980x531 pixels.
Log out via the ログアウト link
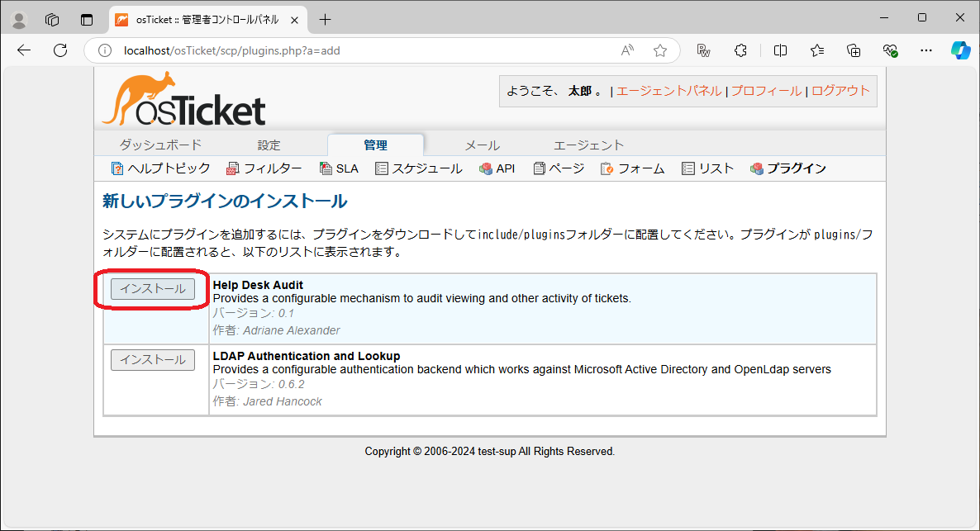tap(840, 91)
